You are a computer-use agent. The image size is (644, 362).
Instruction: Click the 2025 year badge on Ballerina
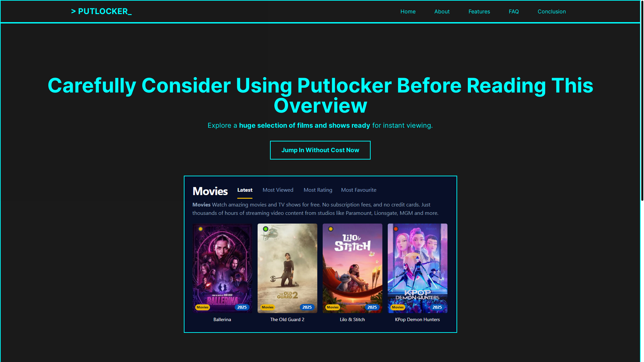[x=242, y=307]
